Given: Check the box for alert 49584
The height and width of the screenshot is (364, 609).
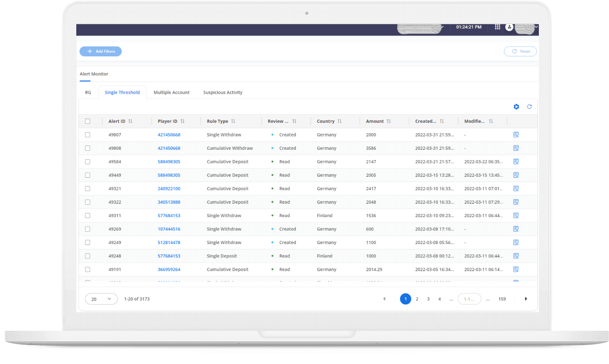Looking at the screenshot, I should pyautogui.click(x=88, y=162).
